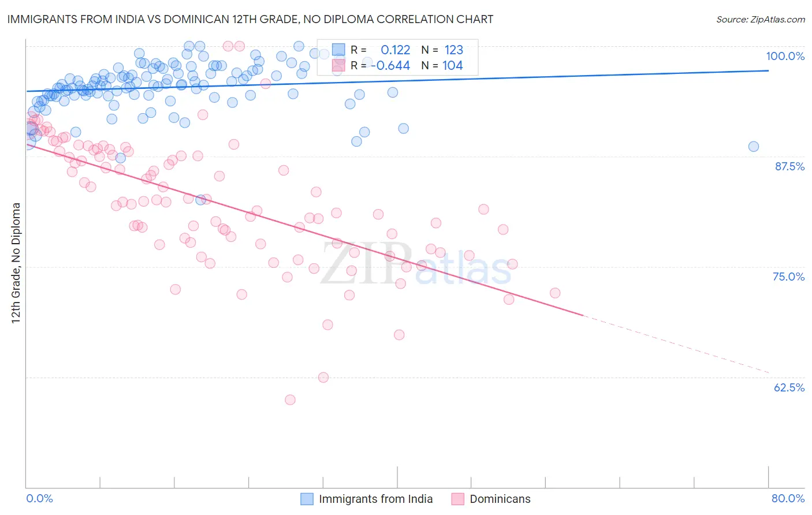812x515 pixels.
Task: Click the chart title text
Action: click(251, 19)
